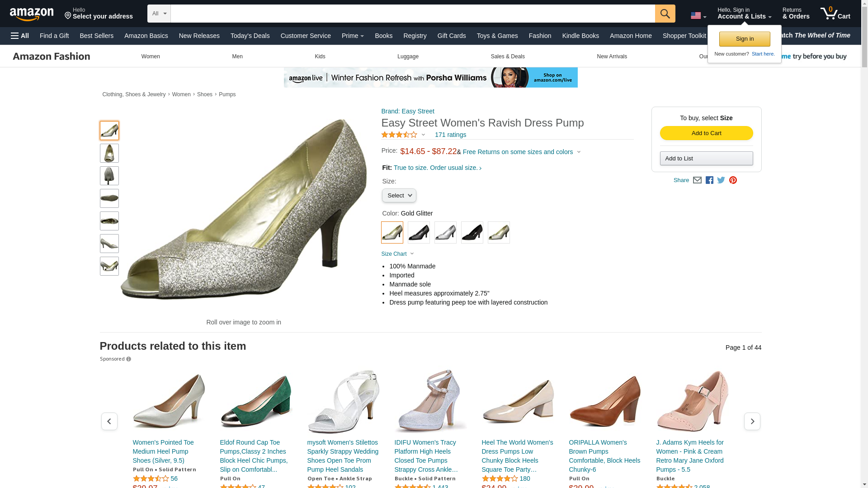This screenshot has height=488, width=868.
Task: Select Sales & Deals fashion tab
Action: (x=508, y=56)
